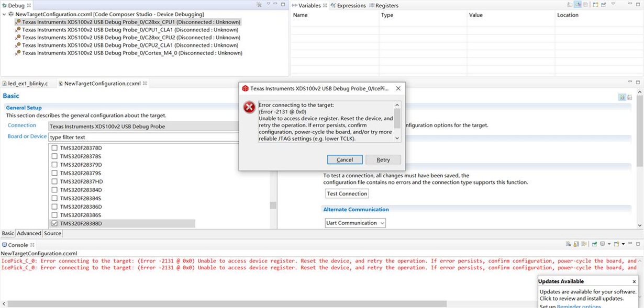Click the Collapse All icon in Variables

tap(585, 4)
